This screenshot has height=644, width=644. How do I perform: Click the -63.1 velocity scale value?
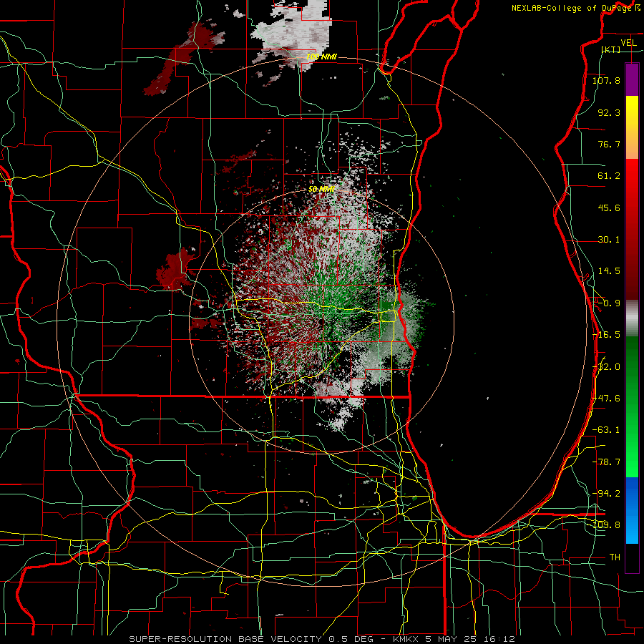click(x=606, y=430)
